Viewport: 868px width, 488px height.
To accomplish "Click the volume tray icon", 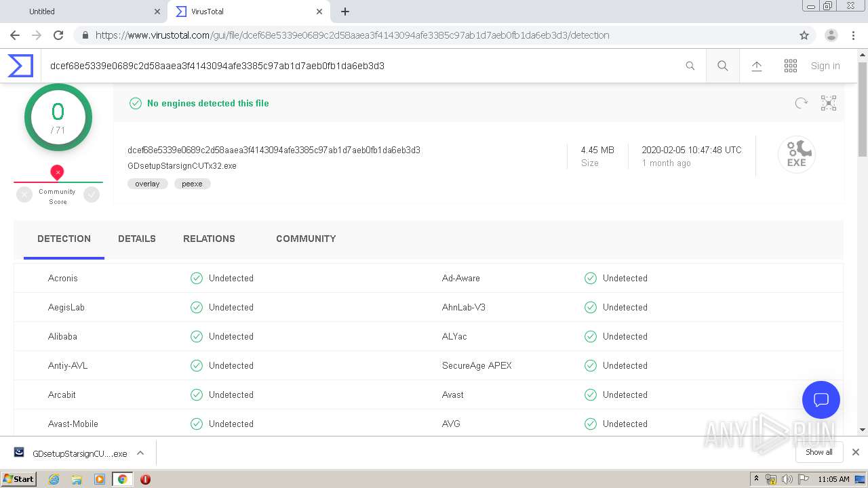I will 787,479.
